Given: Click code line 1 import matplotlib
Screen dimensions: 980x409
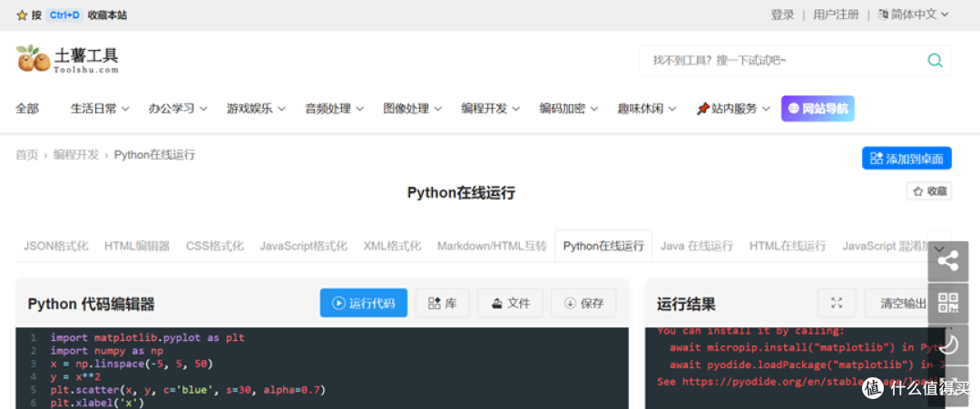Looking at the screenshot, I should (x=148, y=338).
